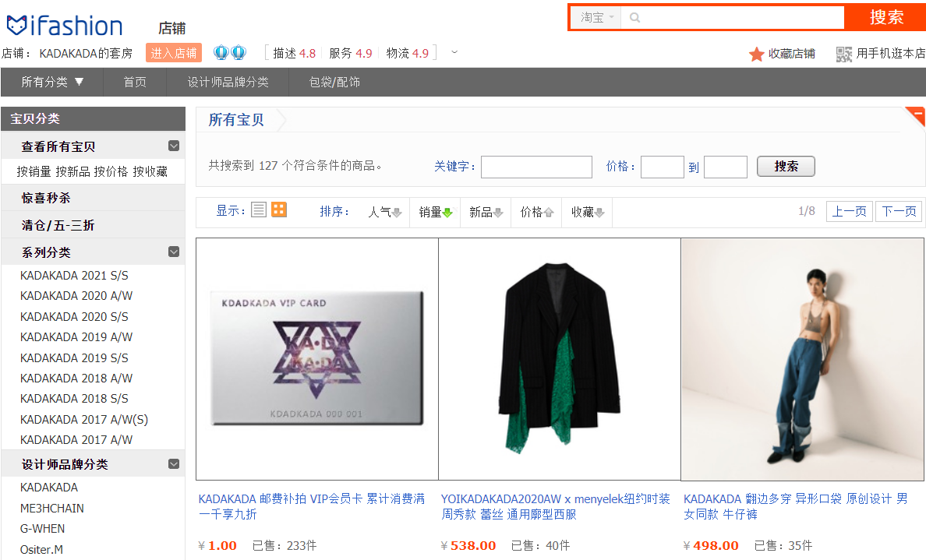Go to previous page with 上一页
This screenshot has width=926, height=560.
(x=850, y=211)
